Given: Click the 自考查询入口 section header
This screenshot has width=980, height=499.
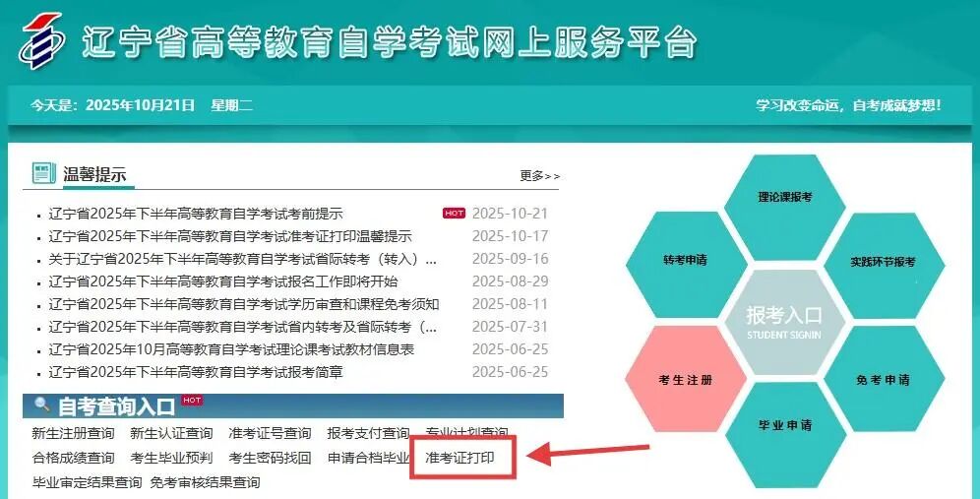Looking at the screenshot, I should tap(116, 405).
